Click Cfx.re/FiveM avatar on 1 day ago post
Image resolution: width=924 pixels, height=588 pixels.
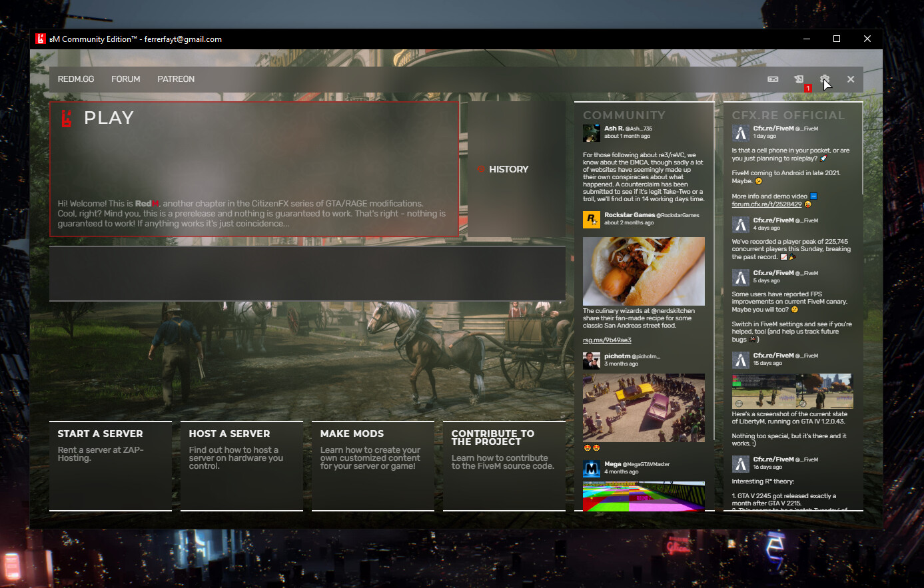741,133
